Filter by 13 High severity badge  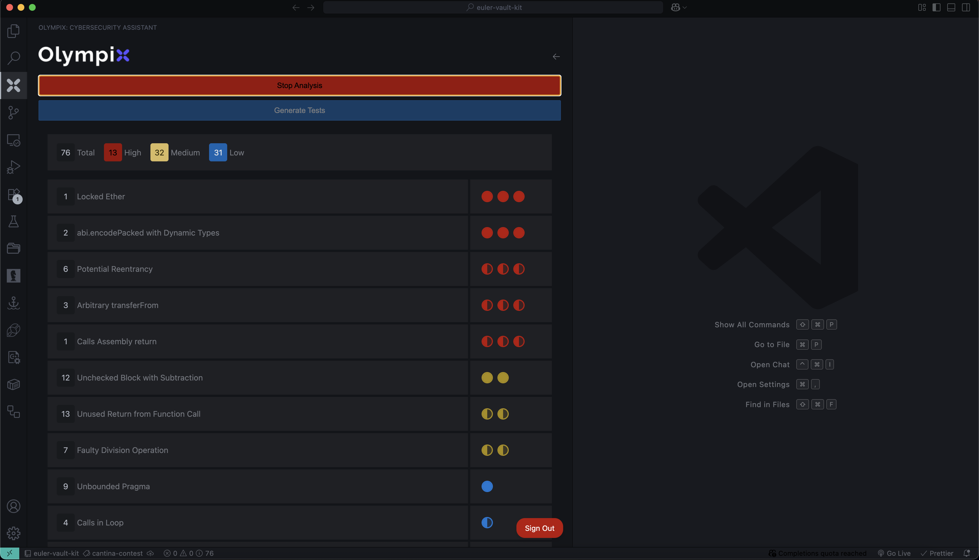(x=113, y=152)
